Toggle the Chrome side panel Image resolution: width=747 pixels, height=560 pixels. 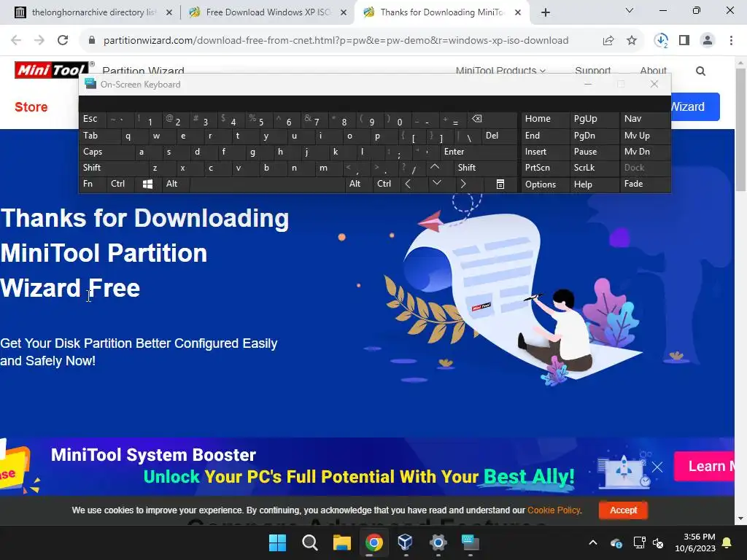684,41
